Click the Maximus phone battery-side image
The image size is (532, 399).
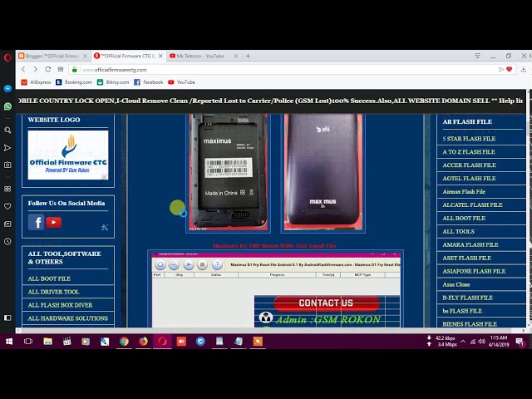click(229, 172)
